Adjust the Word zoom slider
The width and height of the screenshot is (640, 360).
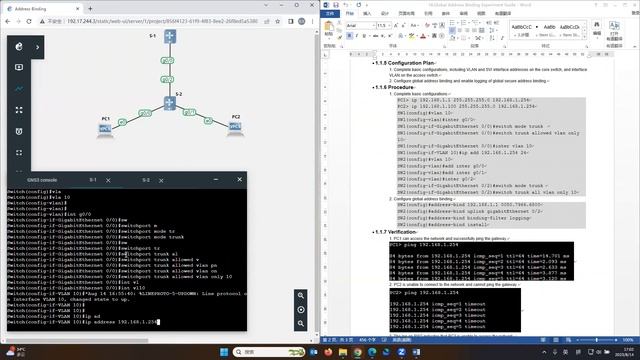(x=597, y=340)
